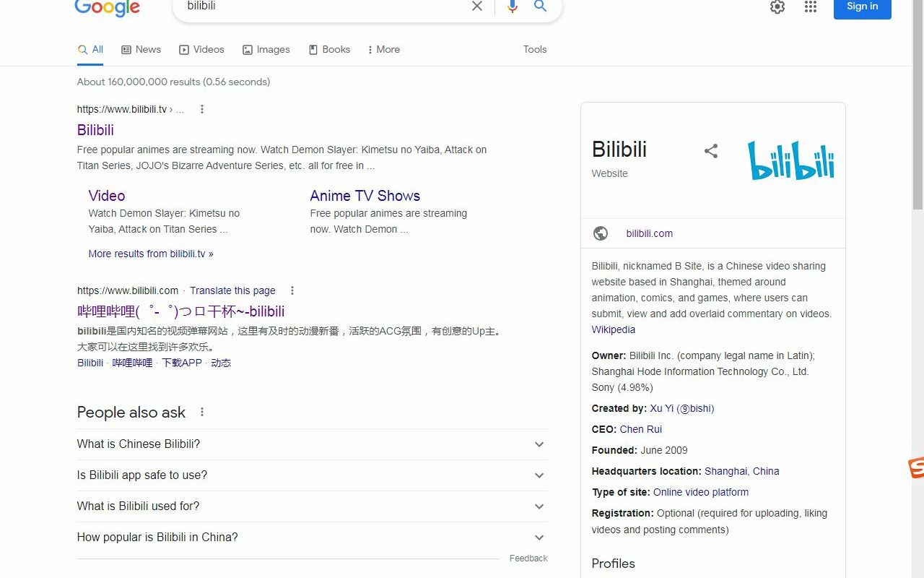Open three-dot menu next to bilibili.tv URL
Viewport: 924px width, 578px height.
click(x=202, y=109)
